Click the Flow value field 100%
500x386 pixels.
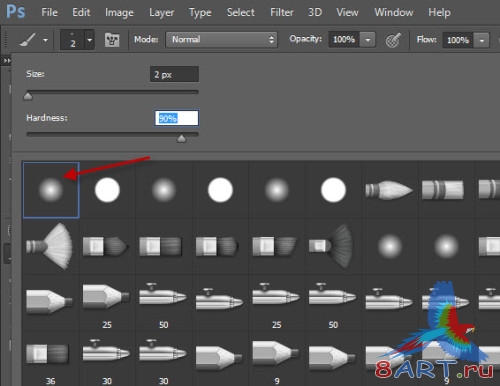point(458,40)
